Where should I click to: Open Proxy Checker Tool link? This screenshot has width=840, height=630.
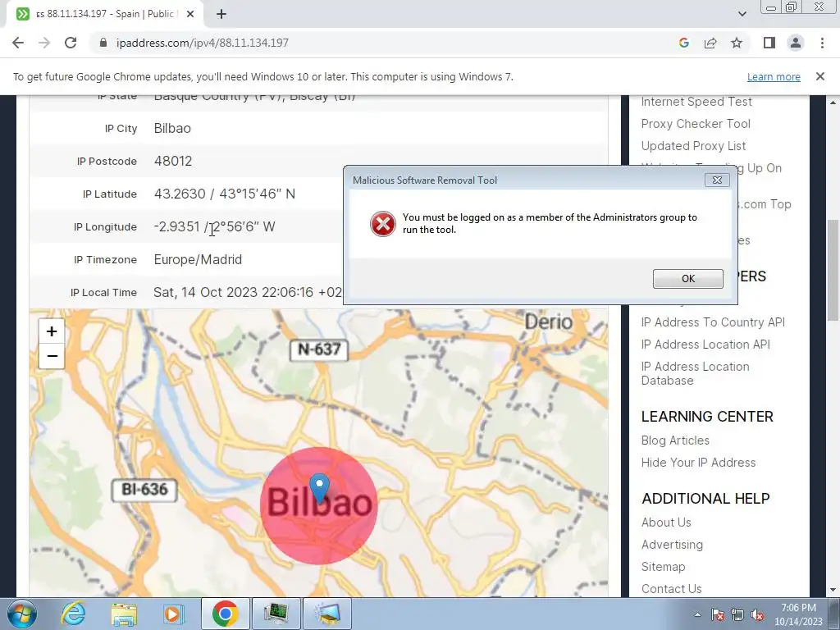[x=696, y=124]
